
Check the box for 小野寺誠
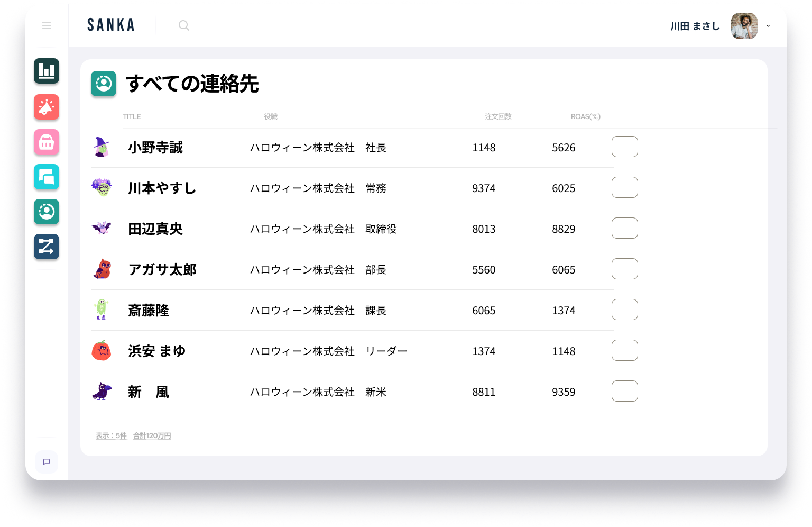(624, 147)
